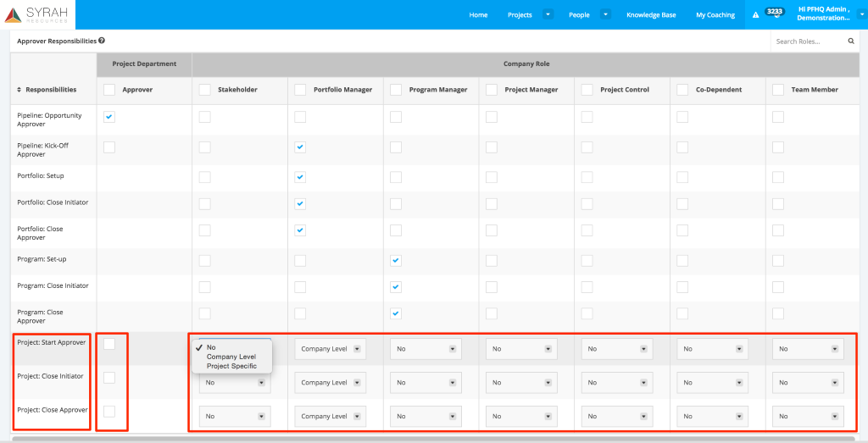Toggle the Co-Dependent header checkbox

[682, 90]
